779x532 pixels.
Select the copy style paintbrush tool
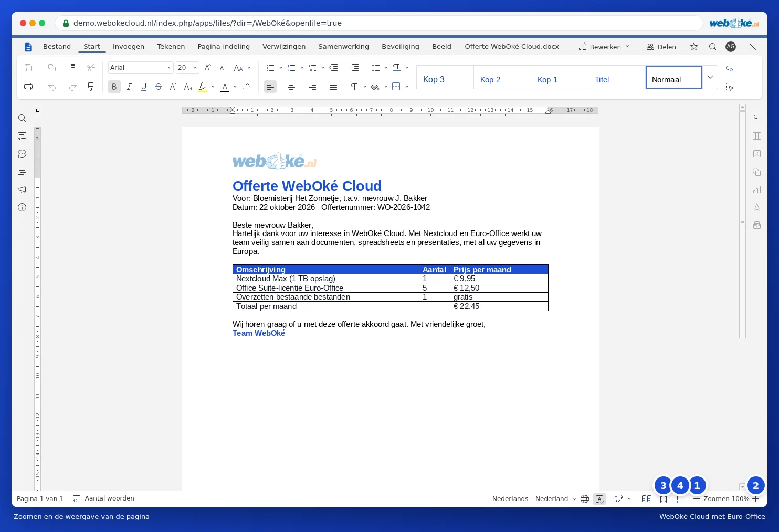(91, 87)
